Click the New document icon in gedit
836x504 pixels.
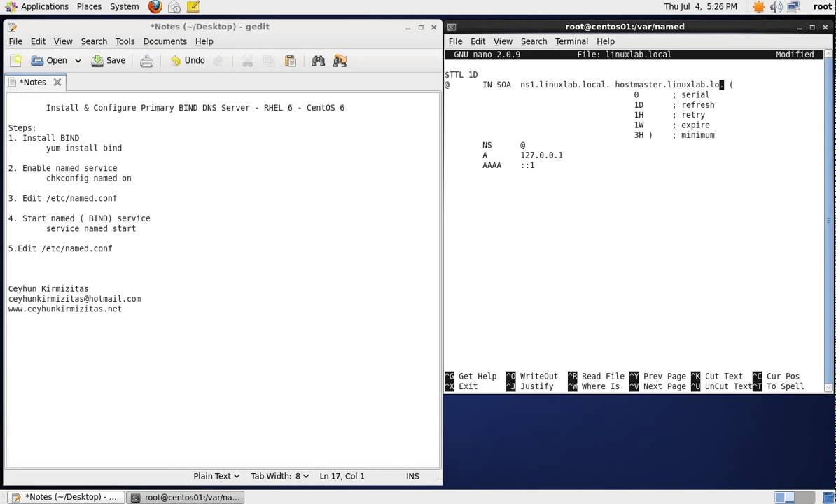click(15, 61)
